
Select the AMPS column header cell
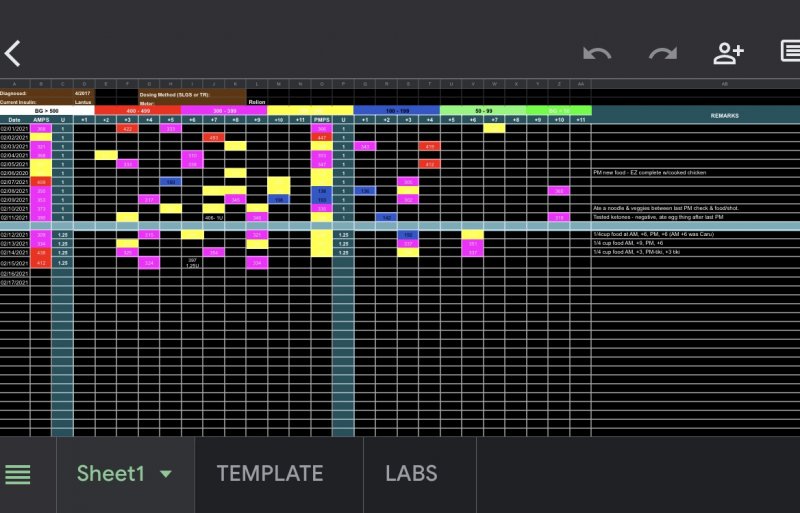[x=41, y=119]
